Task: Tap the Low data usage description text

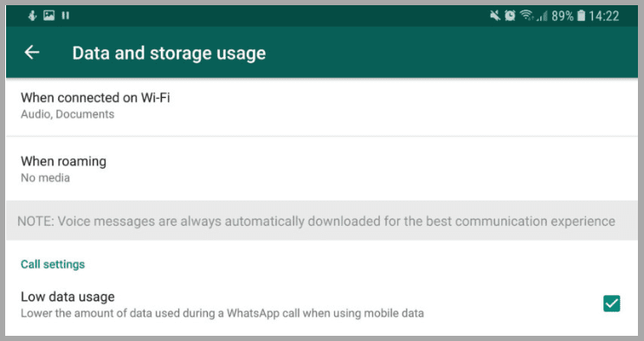Action: (x=222, y=313)
